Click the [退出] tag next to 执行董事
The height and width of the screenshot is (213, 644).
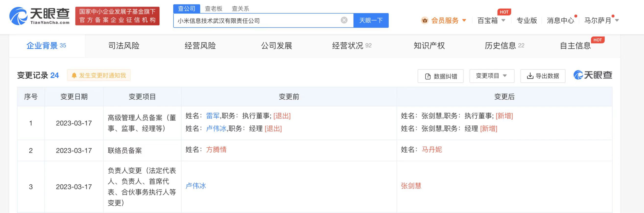tap(282, 116)
